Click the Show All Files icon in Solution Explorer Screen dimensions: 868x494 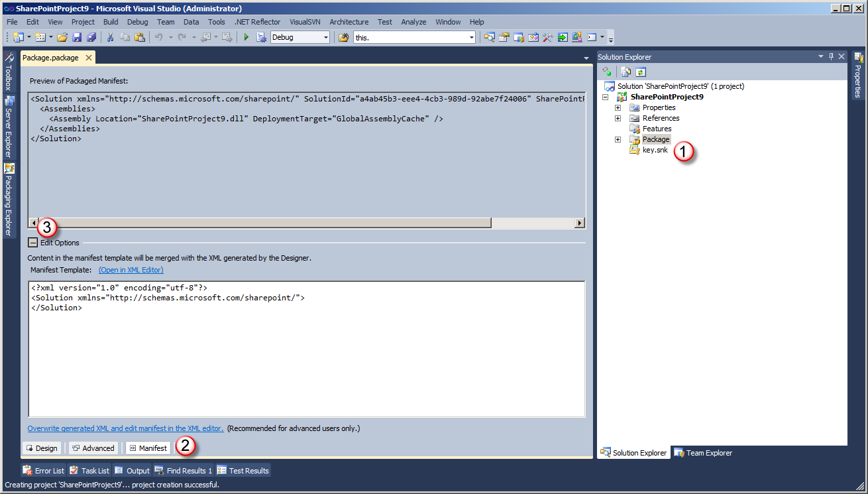626,72
